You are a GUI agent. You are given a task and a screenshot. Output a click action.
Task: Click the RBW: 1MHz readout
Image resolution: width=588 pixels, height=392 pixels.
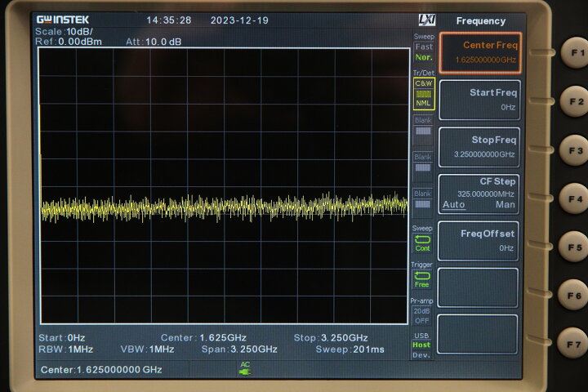tap(65, 350)
